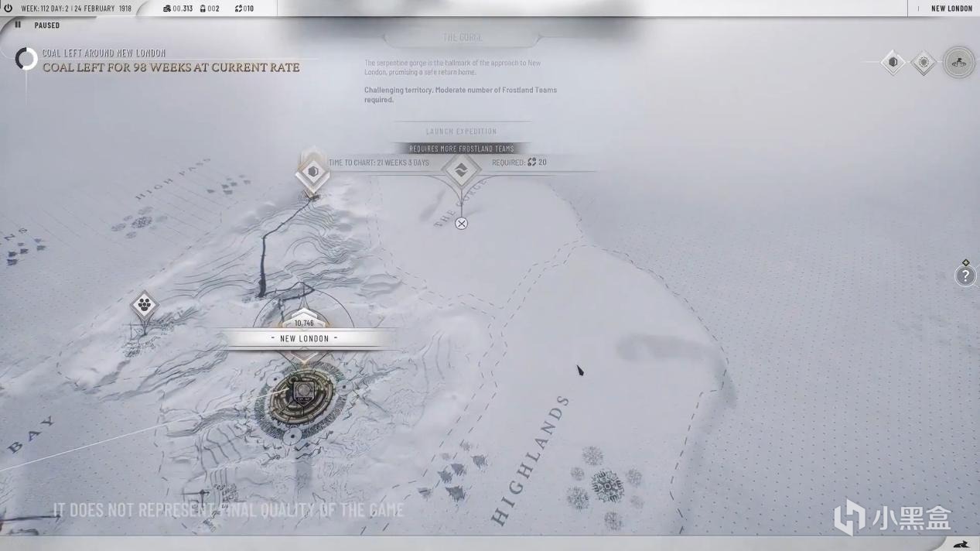Click the snowflake settlement symbol in the Highlands
The height and width of the screenshot is (551, 980).
point(607,486)
